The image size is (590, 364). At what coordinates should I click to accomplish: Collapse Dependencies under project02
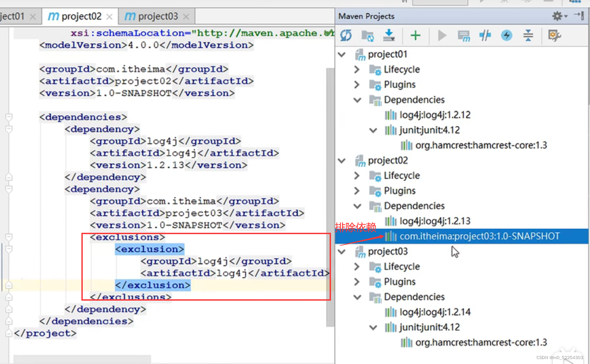(x=358, y=206)
